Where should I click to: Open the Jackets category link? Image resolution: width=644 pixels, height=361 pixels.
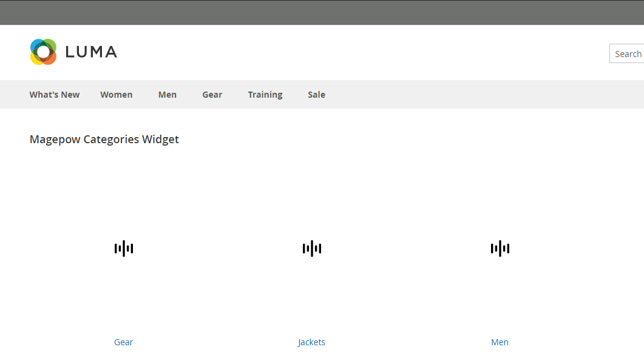(x=312, y=342)
